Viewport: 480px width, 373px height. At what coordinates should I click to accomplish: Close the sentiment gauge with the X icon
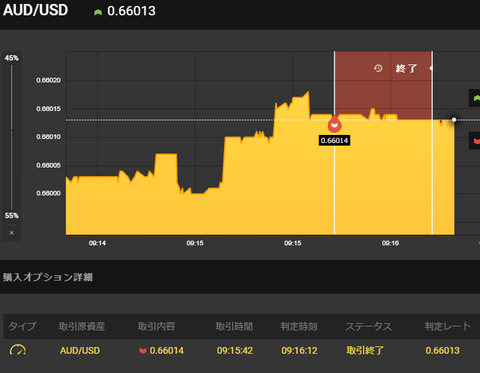(x=12, y=233)
